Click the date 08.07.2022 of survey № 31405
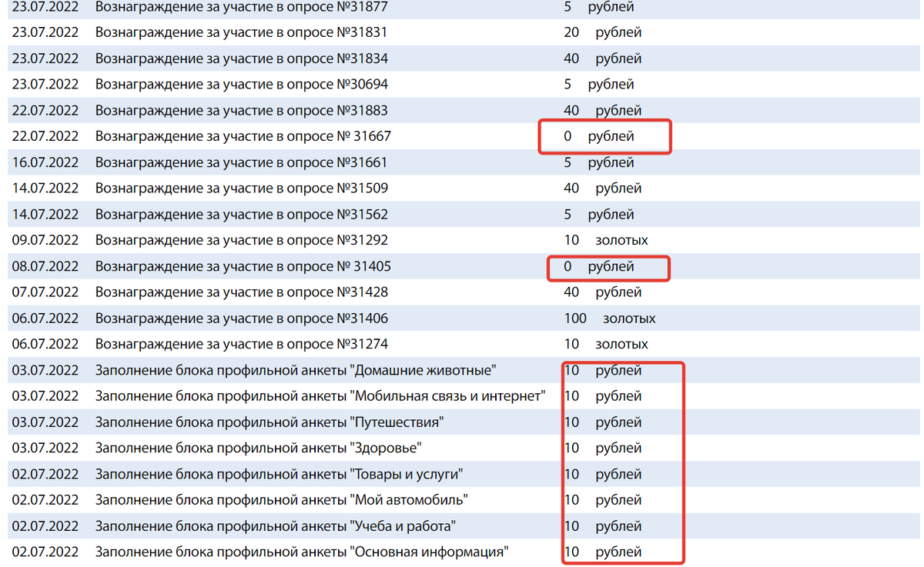 click(45, 267)
